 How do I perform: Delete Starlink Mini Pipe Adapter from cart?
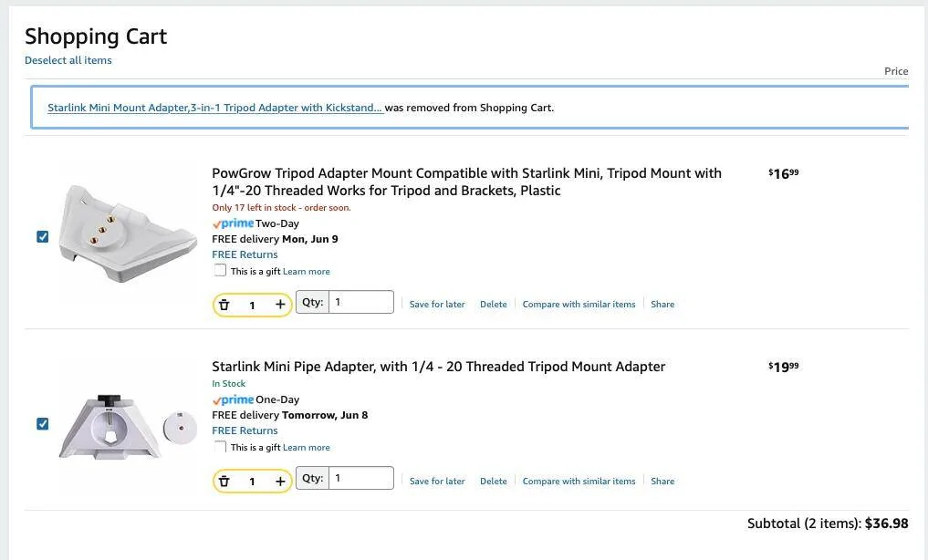pos(494,481)
